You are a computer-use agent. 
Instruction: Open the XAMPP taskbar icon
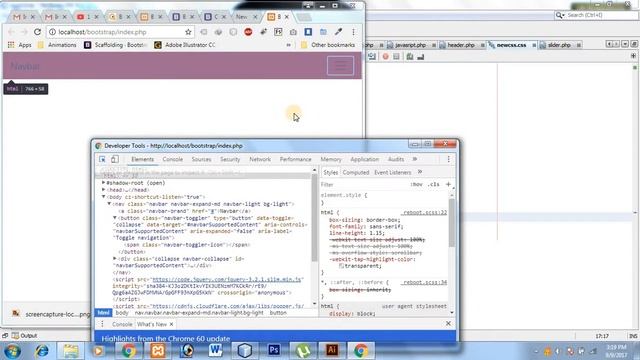tap(158, 351)
